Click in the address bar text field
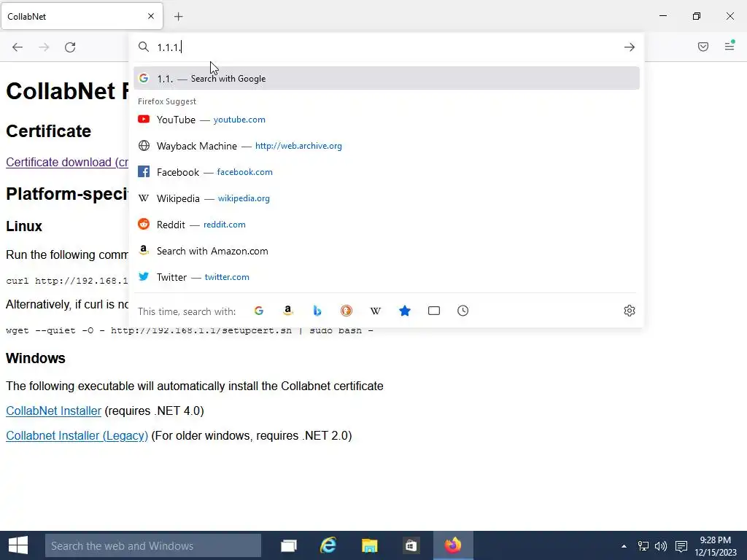Image resolution: width=747 pixels, height=560 pixels. (x=386, y=47)
